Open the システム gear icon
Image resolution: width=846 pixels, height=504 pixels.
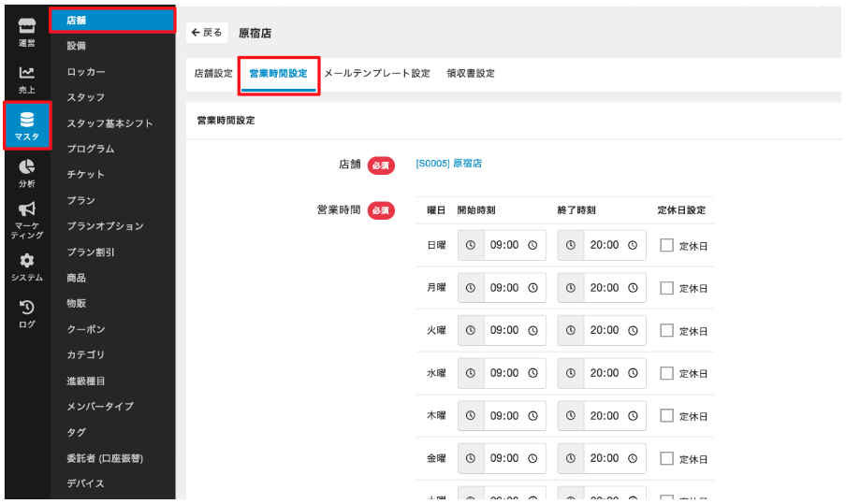(26, 262)
